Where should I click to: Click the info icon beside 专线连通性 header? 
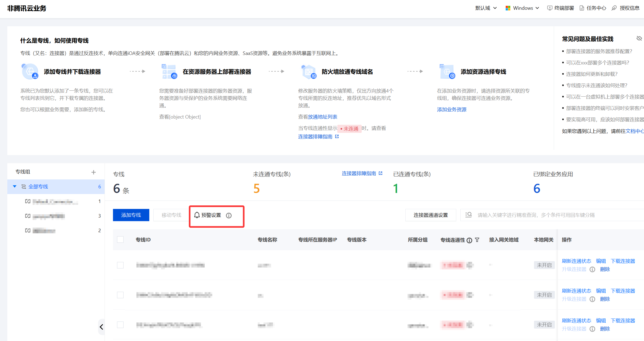[x=470, y=240]
